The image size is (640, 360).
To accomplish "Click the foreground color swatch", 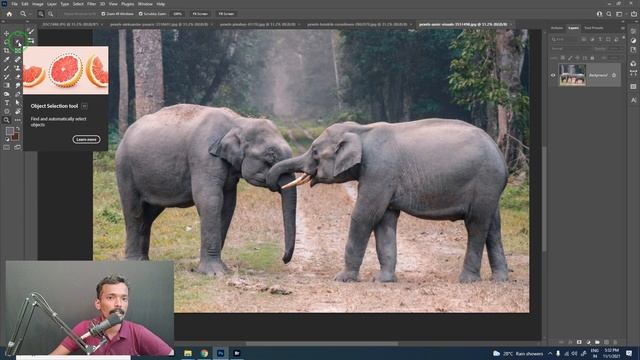I will [9, 131].
